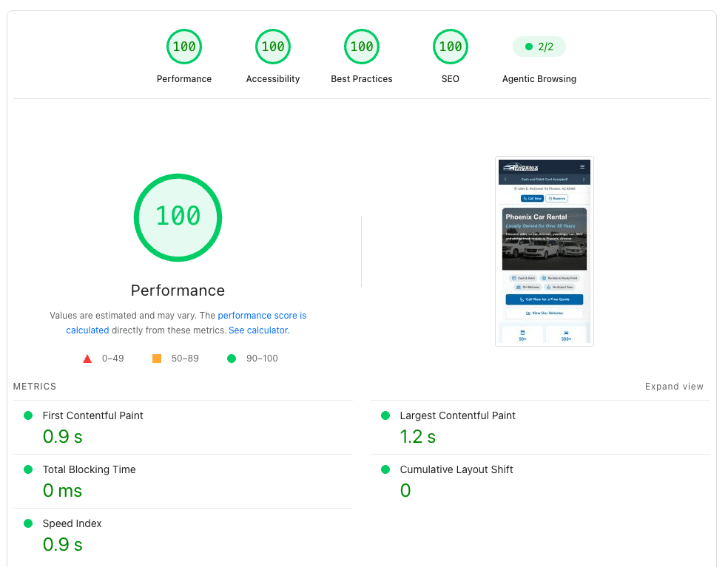Open the 'See calculator.' link
The width and height of the screenshot is (728, 567).
259,330
